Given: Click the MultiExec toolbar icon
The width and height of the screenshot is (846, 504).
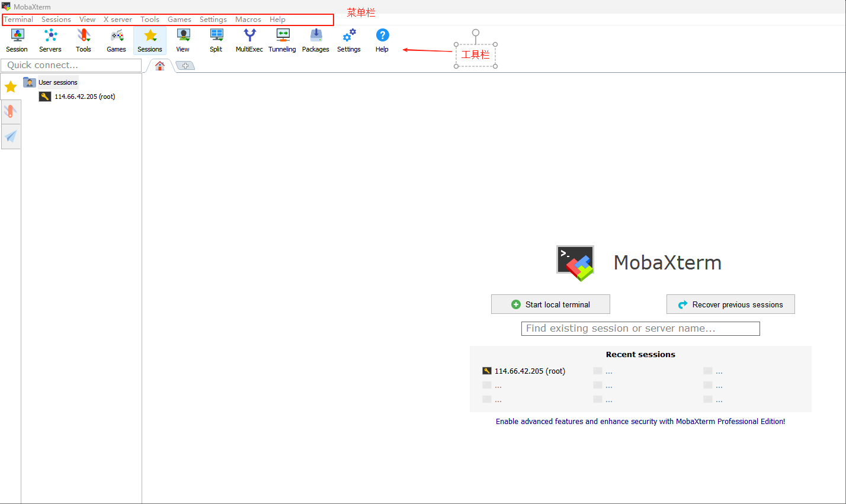Looking at the screenshot, I should click(249, 40).
